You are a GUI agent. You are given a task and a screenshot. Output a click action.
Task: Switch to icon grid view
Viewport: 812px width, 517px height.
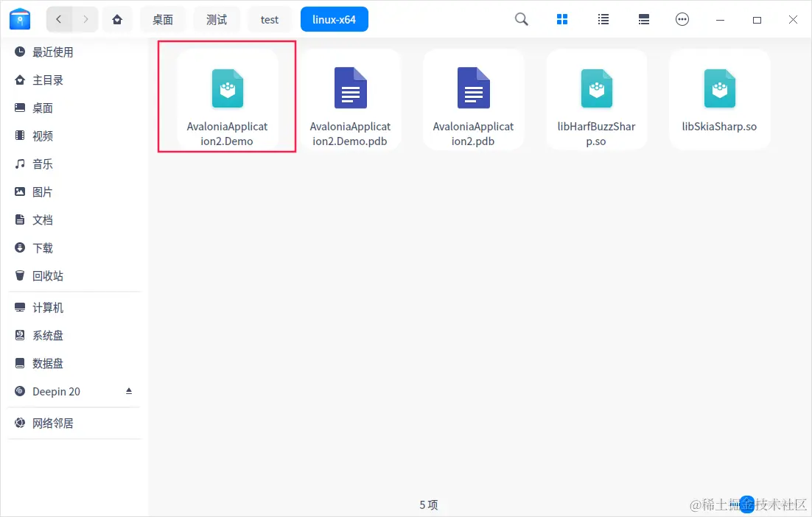pos(562,20)
